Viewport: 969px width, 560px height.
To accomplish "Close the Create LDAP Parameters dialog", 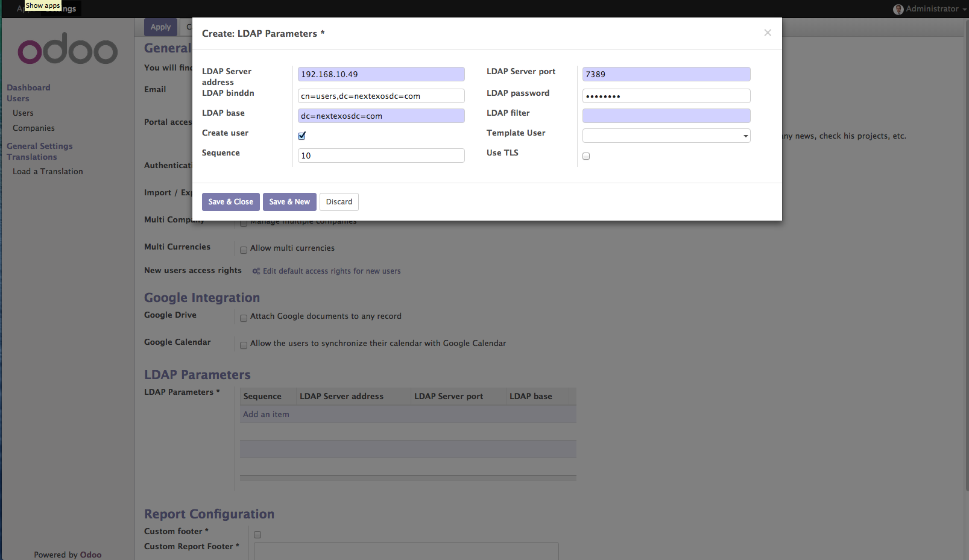I will [768, 33].
